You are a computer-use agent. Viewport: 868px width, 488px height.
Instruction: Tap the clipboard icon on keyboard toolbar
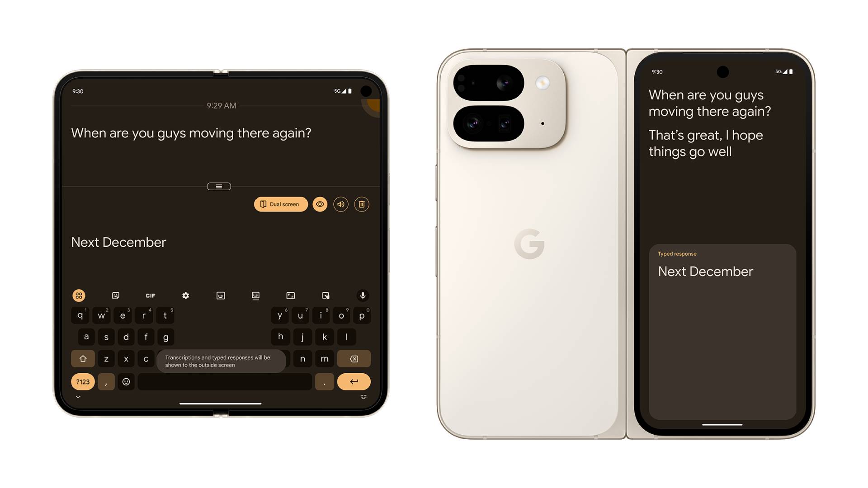pos(325,296)
